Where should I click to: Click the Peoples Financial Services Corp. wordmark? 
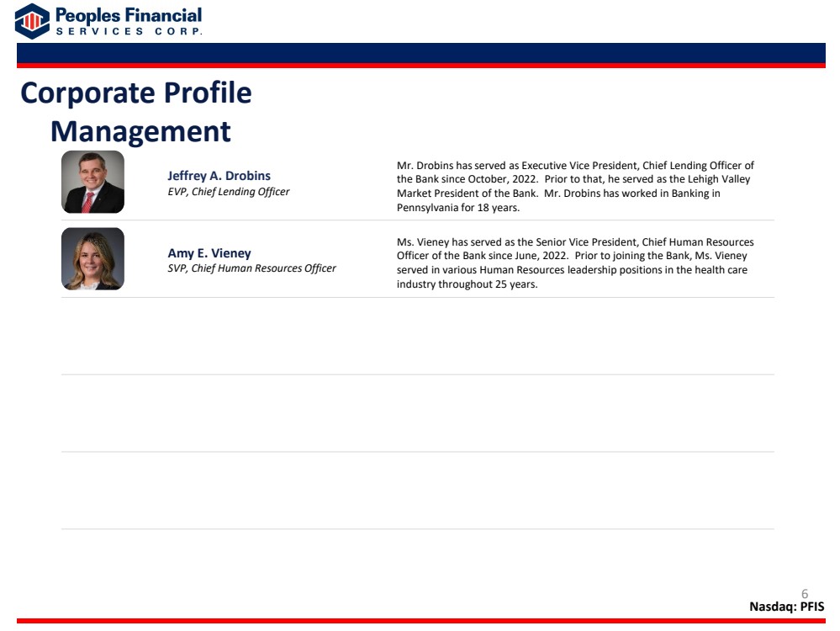click(129, 21)
